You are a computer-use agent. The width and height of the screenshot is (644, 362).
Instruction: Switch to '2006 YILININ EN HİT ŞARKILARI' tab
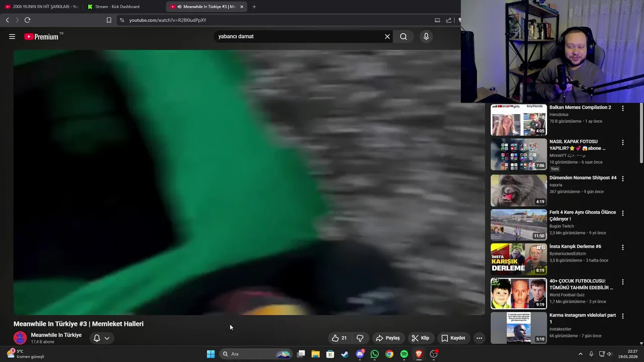click(x=41, y=7)
